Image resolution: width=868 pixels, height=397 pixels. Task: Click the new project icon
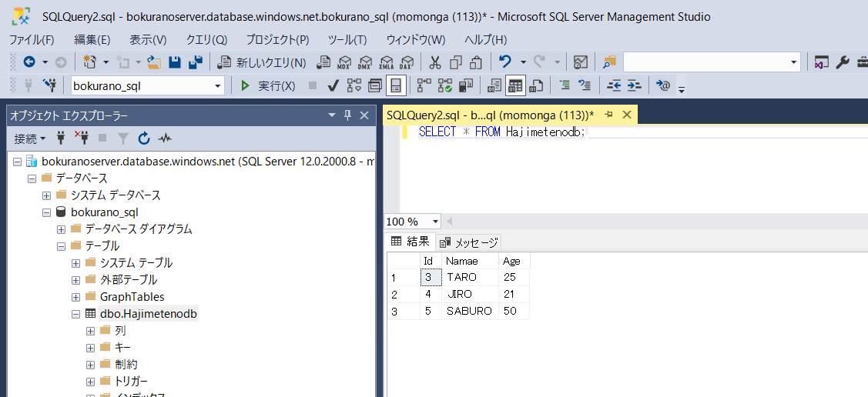pyautogui.click(x=89, y=62)
